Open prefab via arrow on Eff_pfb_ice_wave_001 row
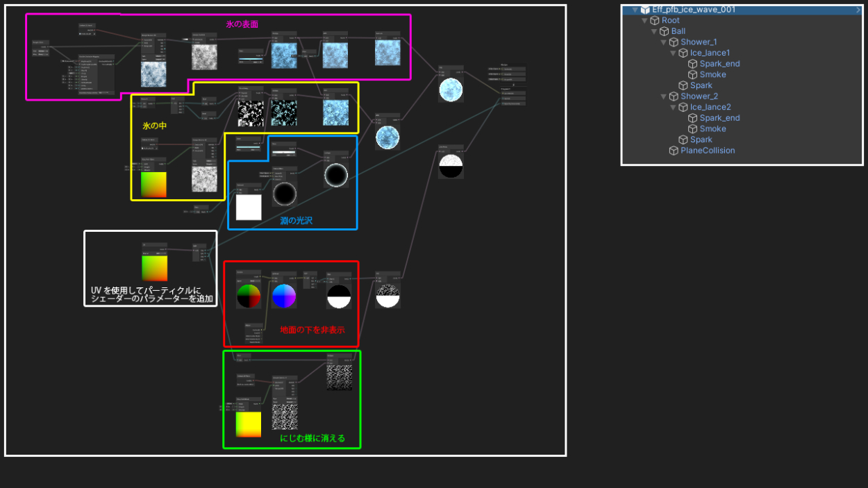The height and width of the screenshot is (488, 868). [858, 10]
